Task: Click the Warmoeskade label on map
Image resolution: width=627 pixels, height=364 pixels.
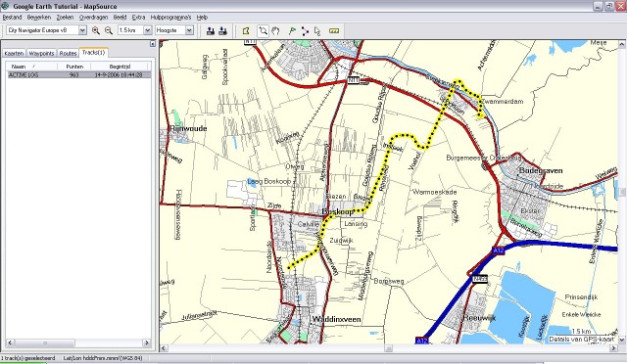Action: click(434, 192)
